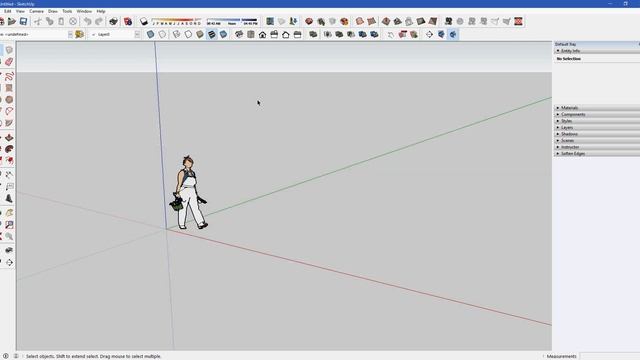The image size is (640, 360).
Task: Select the Freehand squiggle tool
Action: tap(9, 76)
